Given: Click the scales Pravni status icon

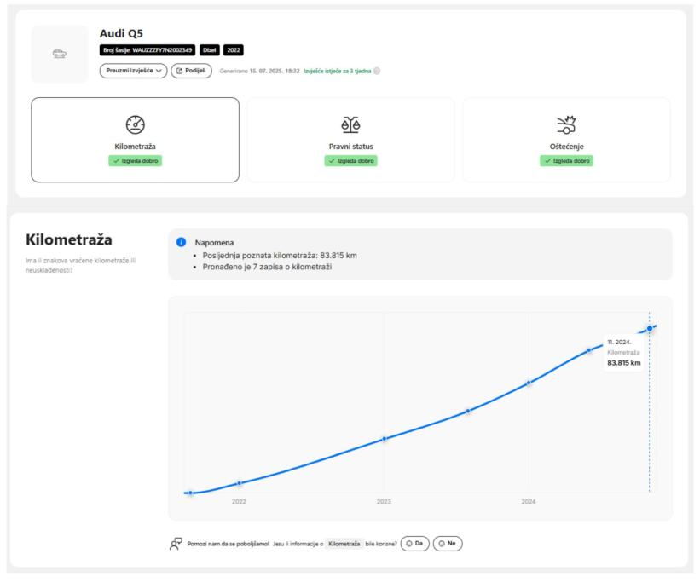Looking at the screenshot, I should tap(350, 125).
